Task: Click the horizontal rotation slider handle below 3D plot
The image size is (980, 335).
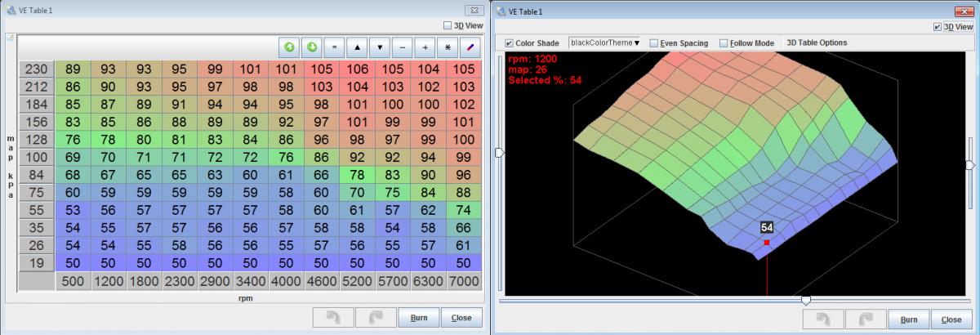Action: [806, 301]
